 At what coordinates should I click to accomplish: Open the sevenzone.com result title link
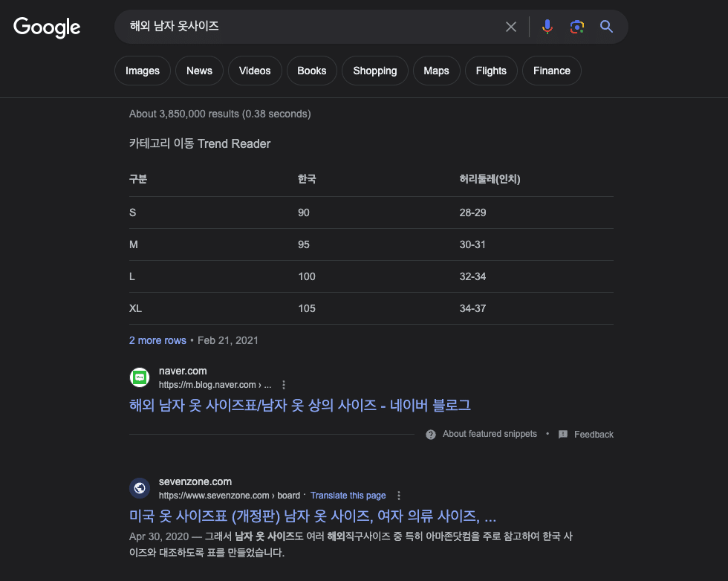313,516
